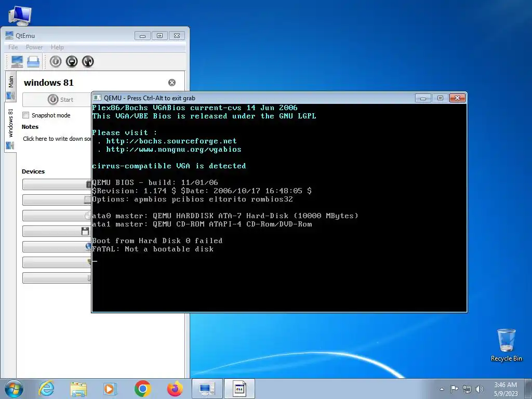The image size is (532, 399).
Task: Expand the last device section at the bottom of Devices
Action: tap(57, 278)
